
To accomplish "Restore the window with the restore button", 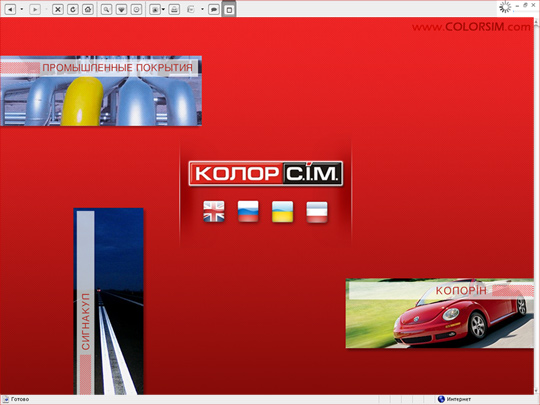I will click(525, 5).
